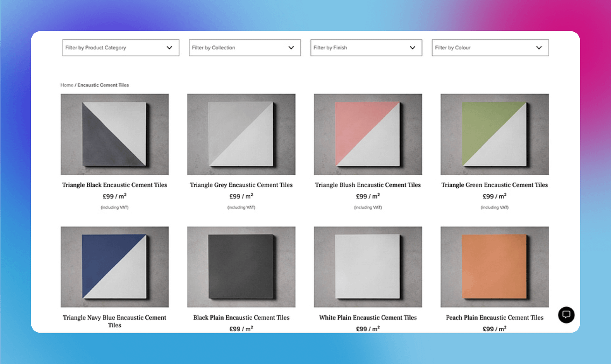The image size is (611, 364).
Task: View the Triangle Green tile thumbnail
Action: pos(495,134)
